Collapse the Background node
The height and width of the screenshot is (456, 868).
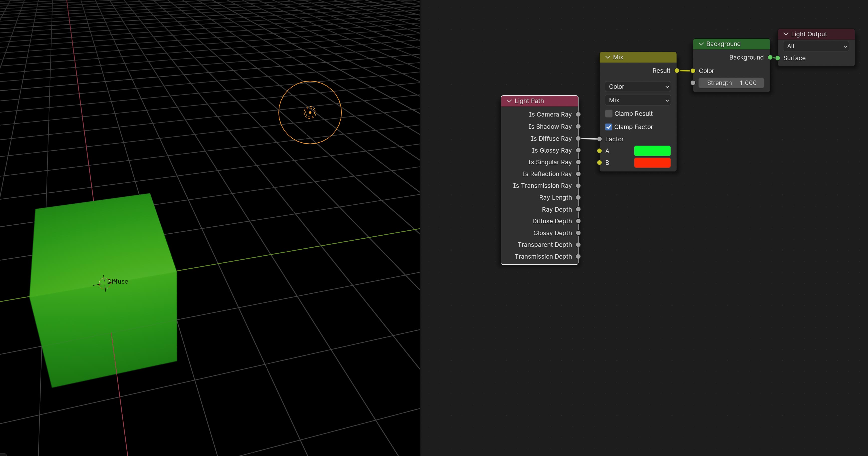click(701, 44)
